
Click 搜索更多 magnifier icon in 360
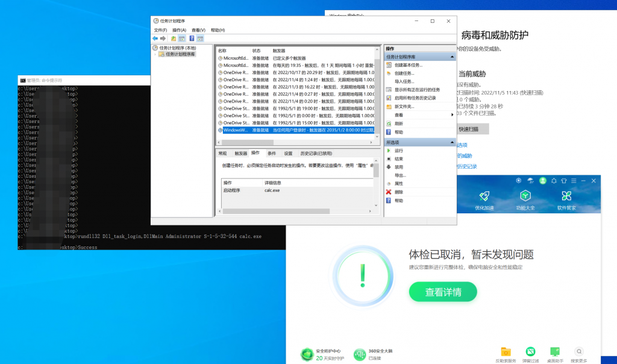pyautogui.click(x=579, y=351)
